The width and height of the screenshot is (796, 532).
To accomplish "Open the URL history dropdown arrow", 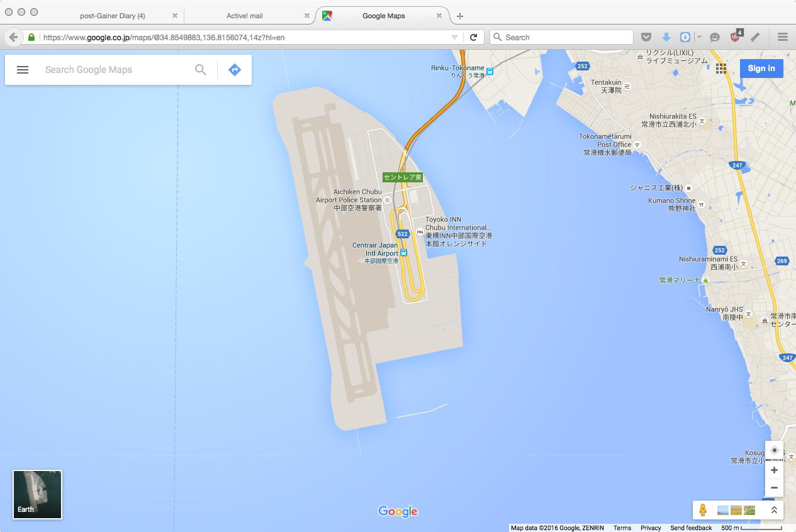I will (x=454, y=37).
